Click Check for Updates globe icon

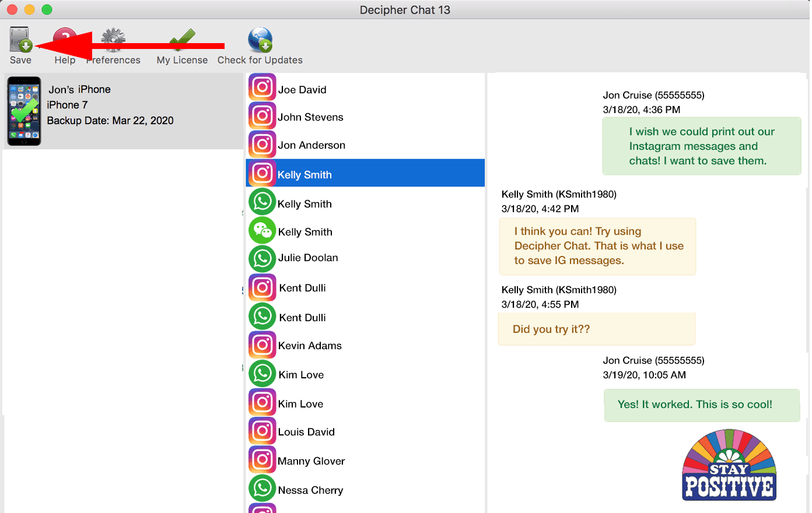(260, 41)
